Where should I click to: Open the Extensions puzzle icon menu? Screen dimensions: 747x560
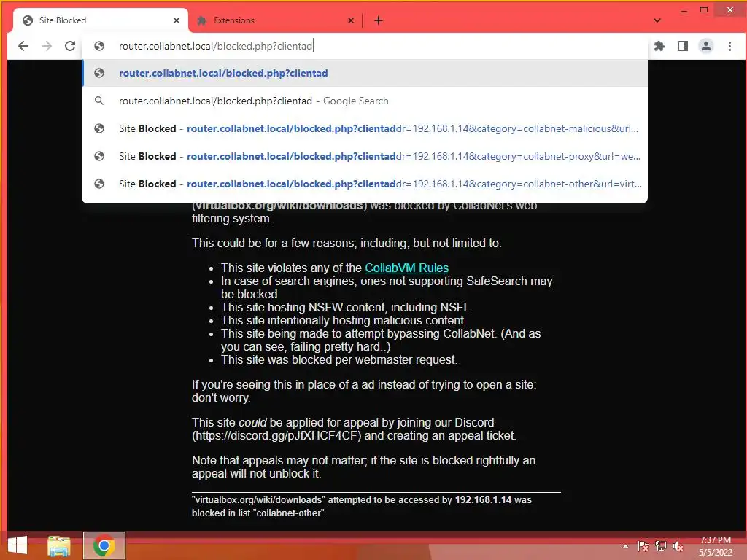[x=659, y=46]
